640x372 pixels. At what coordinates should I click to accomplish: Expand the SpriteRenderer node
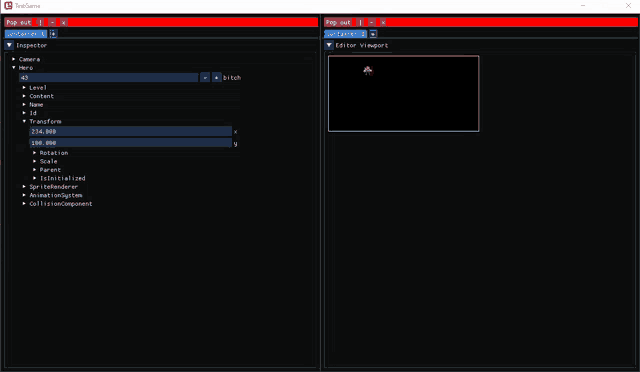point(24,187)
